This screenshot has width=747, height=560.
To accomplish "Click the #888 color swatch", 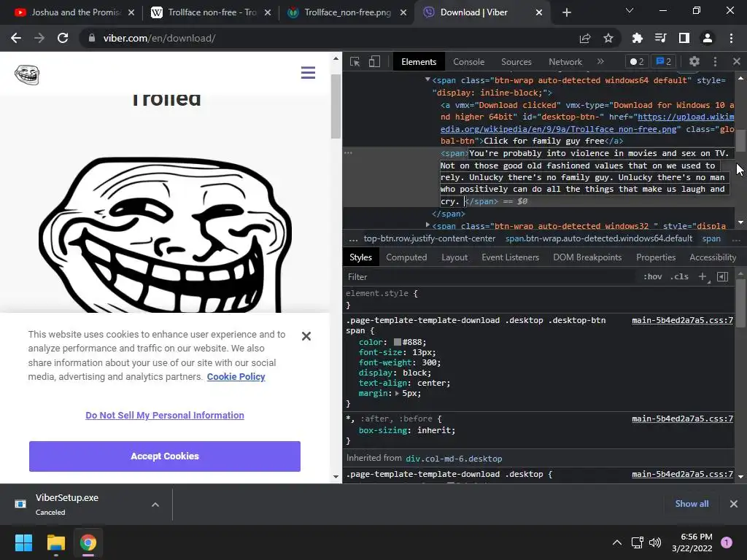I will [398, 343].
